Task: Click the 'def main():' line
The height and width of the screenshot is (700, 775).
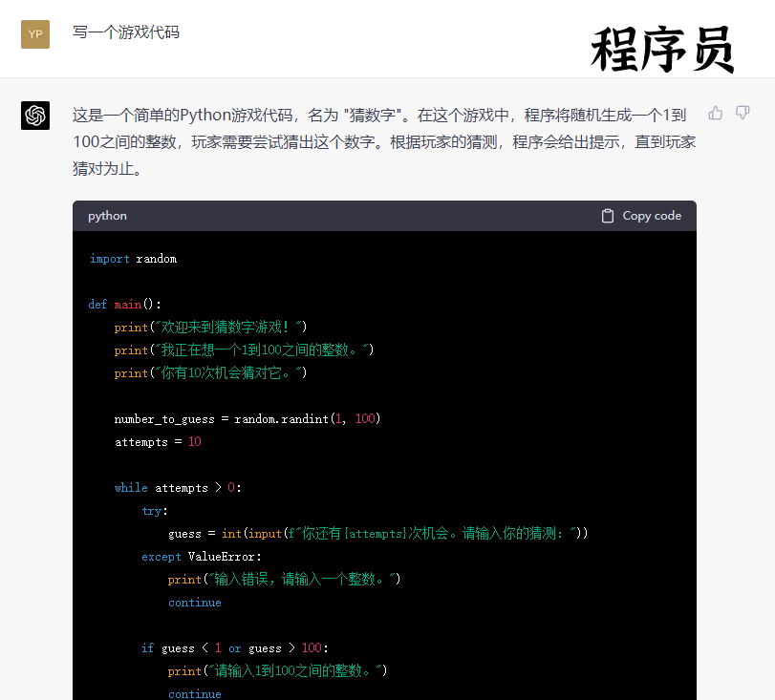Action: (124, 305)
